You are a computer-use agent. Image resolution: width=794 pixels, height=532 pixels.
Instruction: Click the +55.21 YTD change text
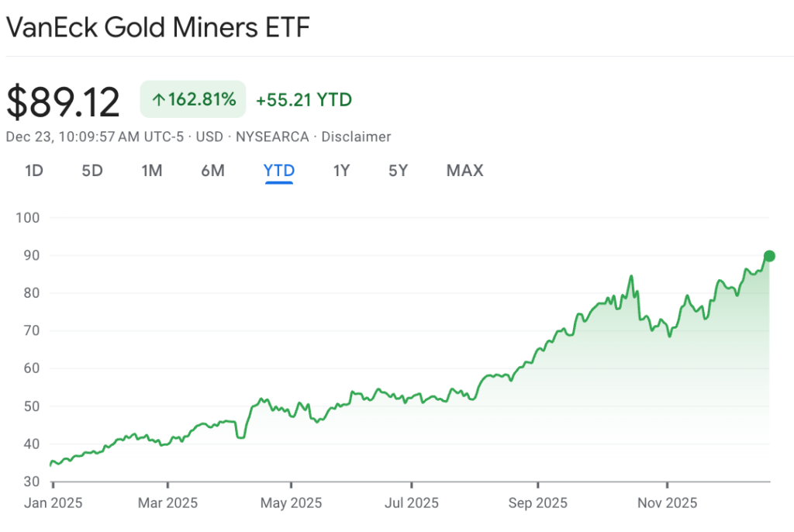pyautogui.click(x=303, y=100)
